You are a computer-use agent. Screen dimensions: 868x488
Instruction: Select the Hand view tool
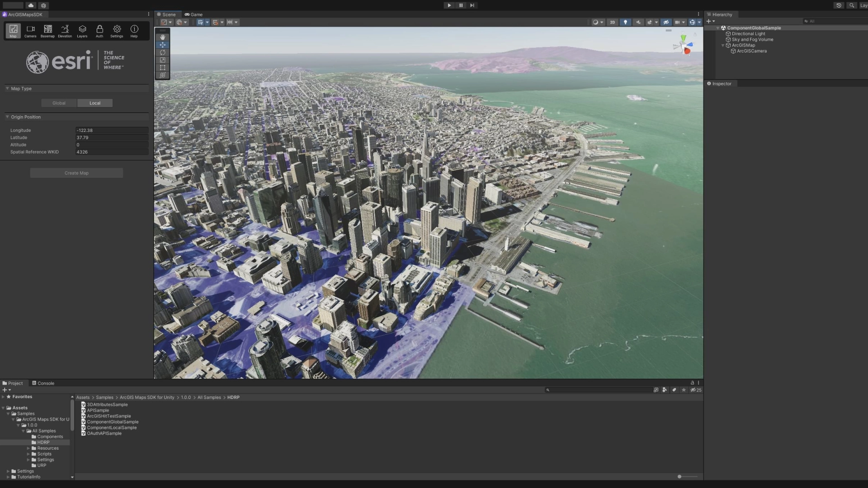point(163,37)
